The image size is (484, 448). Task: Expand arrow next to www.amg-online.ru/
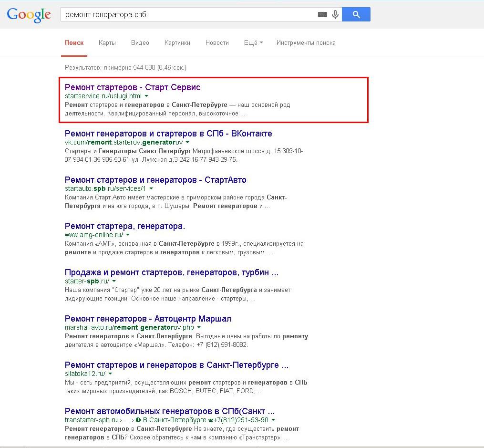click(x=128, y=235)
